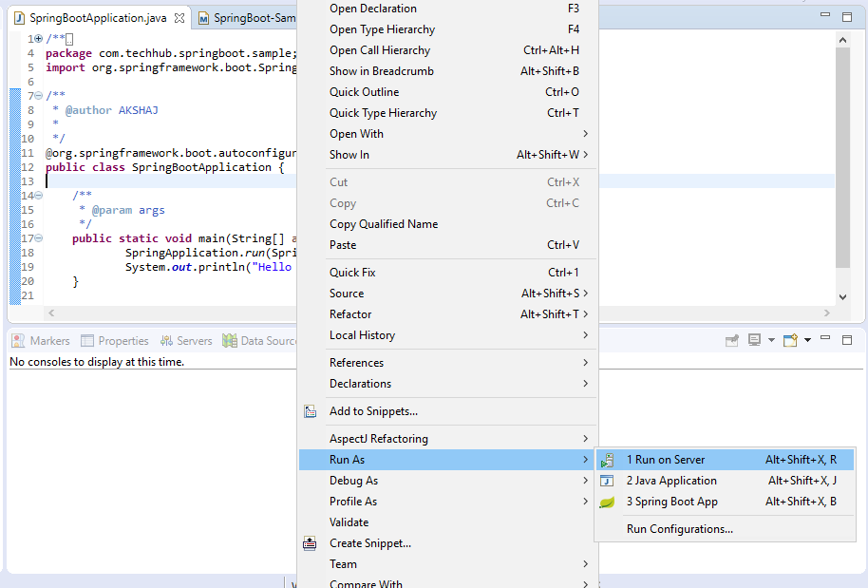
Task: Click the Open Console icon
Action: click(x=789, y=340)
